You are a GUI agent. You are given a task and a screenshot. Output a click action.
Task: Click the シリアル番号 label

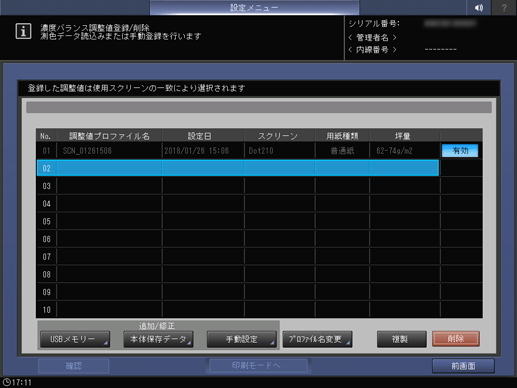pos(374,24)
